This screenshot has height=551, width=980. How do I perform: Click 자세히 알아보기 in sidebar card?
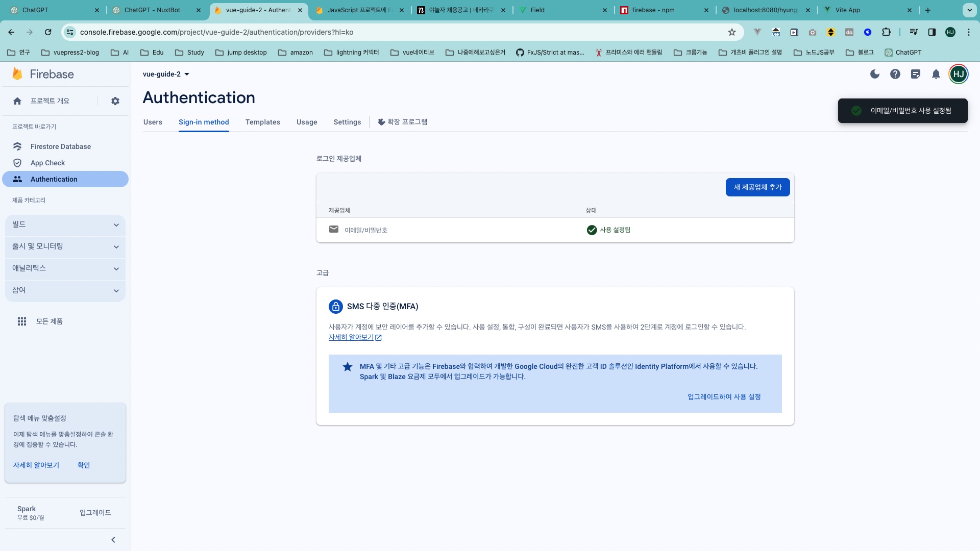[36, 465]
